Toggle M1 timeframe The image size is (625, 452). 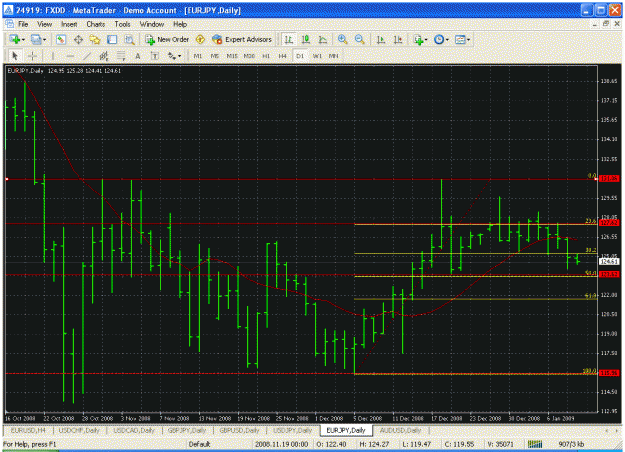[198, 56]
